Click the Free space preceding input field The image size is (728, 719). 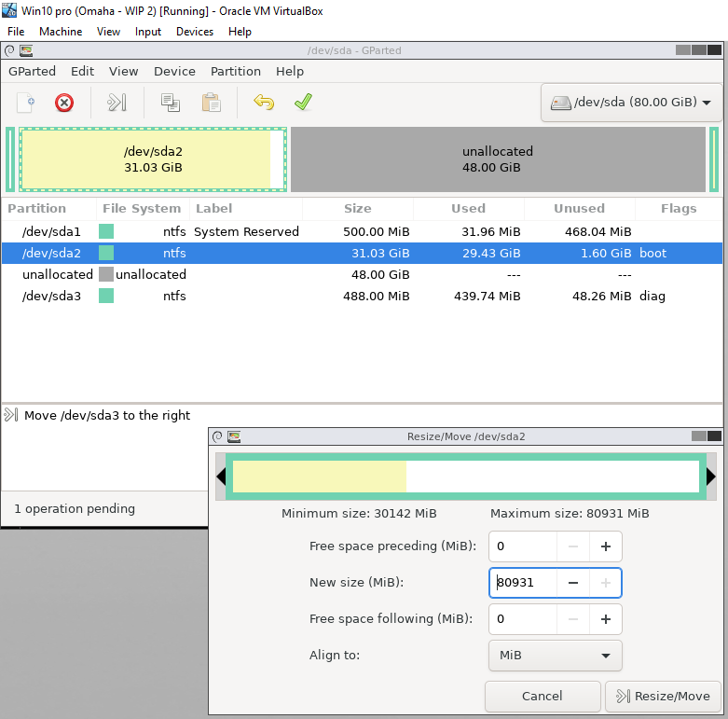click(x=523, y=546)
